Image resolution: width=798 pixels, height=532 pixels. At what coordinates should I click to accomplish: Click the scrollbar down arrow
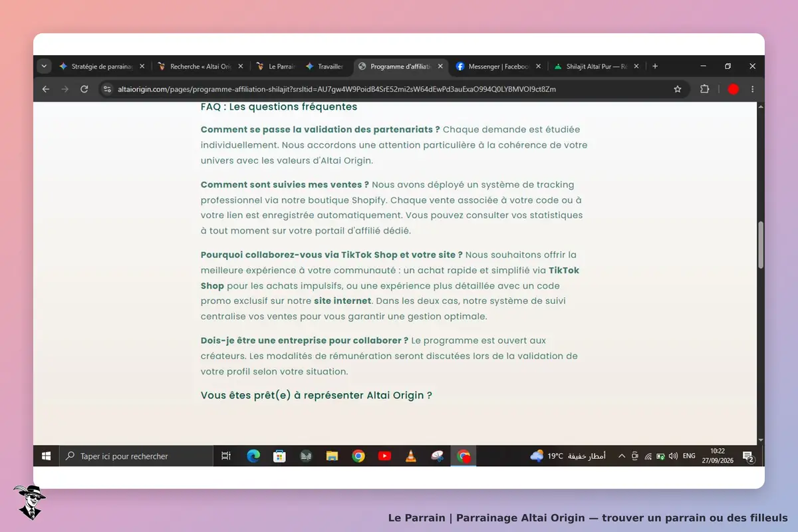761,440
